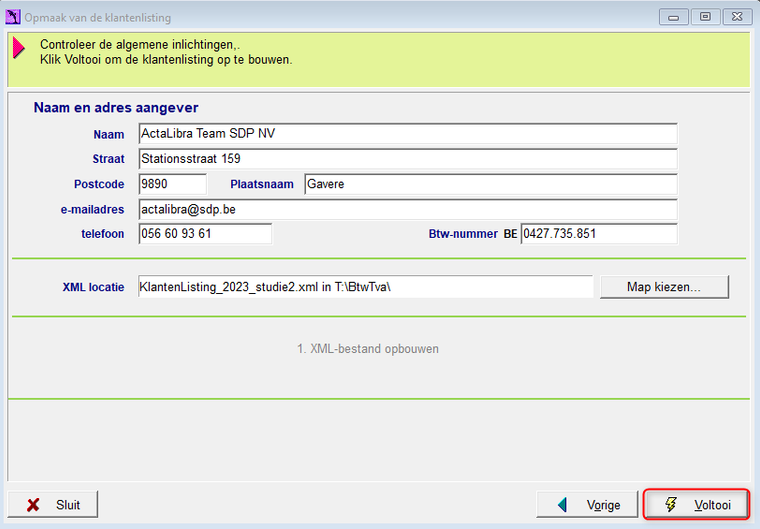The width and height of the screenshot is (760, 529).
Task: Click the telefoon field 056 60 93 61
Action: coord(205,234)
